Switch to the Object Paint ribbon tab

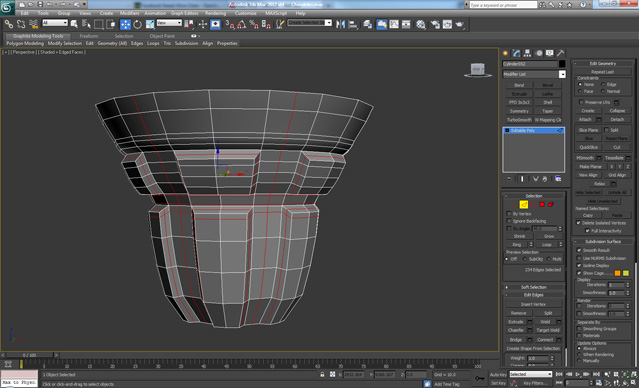(x=162, y=36)
